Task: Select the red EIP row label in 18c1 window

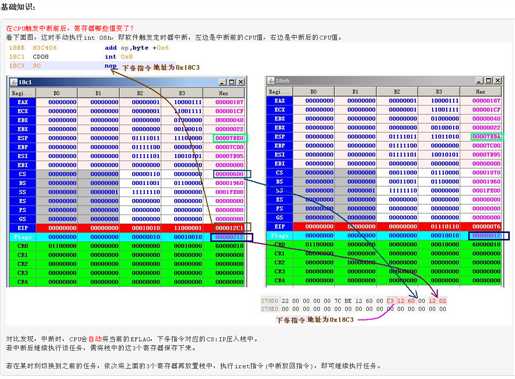Action: (23, 228)
